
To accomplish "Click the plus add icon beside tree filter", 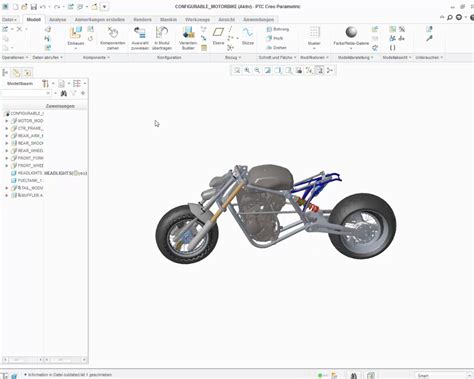I will coord(83,93).
